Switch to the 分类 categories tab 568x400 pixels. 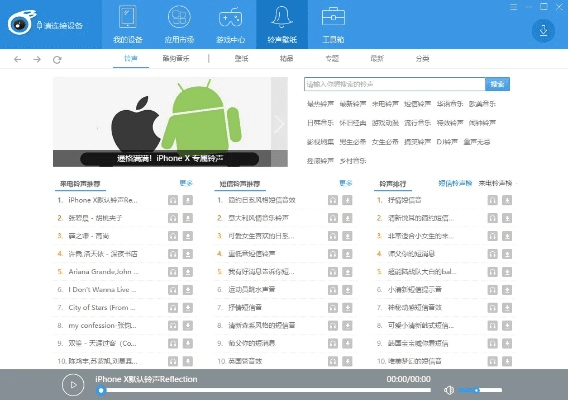pos(422,58)
